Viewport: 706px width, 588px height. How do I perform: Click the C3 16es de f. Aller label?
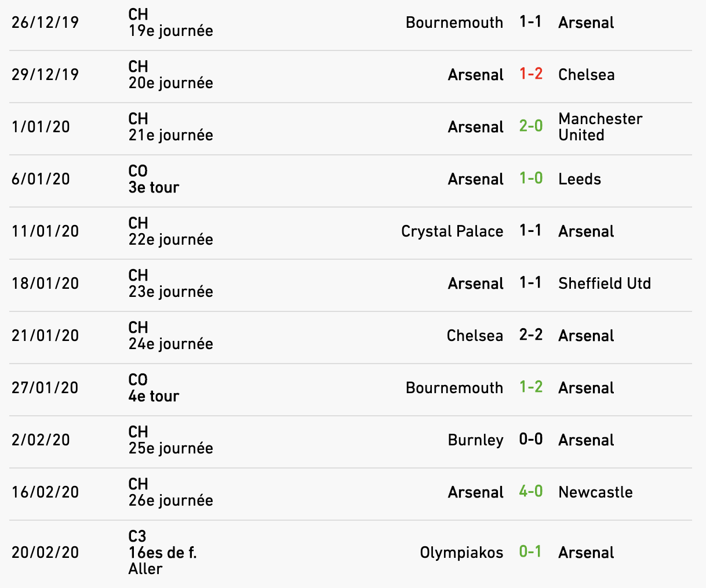[162, 553]
